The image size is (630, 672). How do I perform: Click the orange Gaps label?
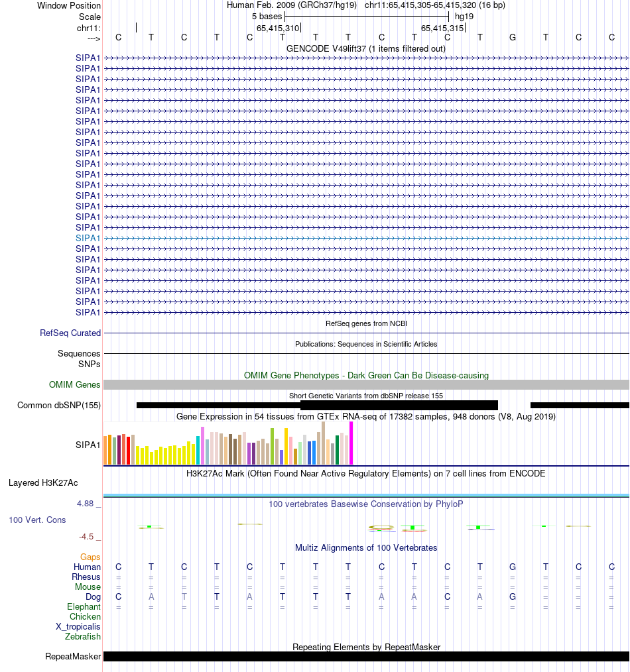point(90,557)
